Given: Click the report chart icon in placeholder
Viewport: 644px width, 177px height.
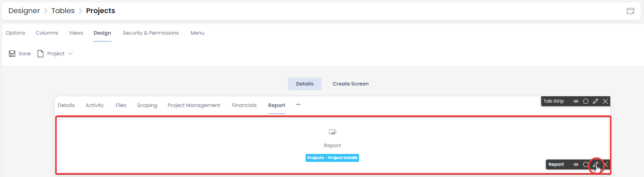Looking at the screenshot, I should 333,132.
